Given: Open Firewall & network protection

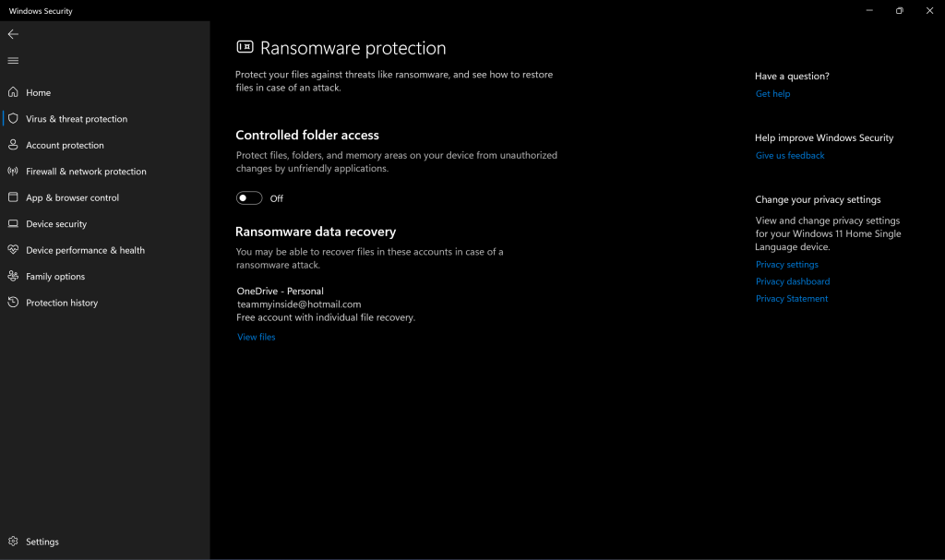Looking at the screenshot, I should click(86, 172).
